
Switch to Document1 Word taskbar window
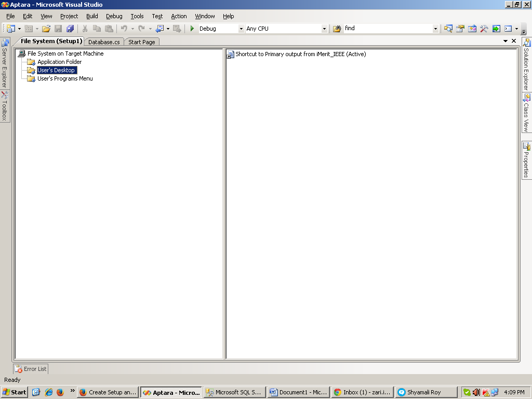[299, 392]
